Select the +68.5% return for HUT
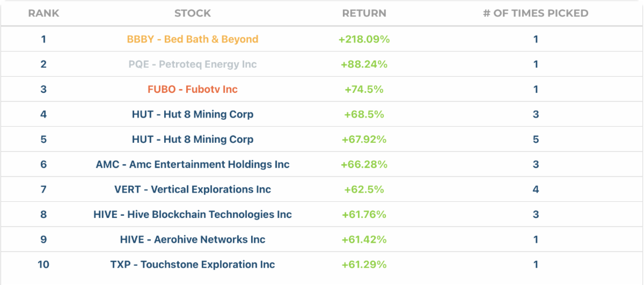 pos(364,114)
